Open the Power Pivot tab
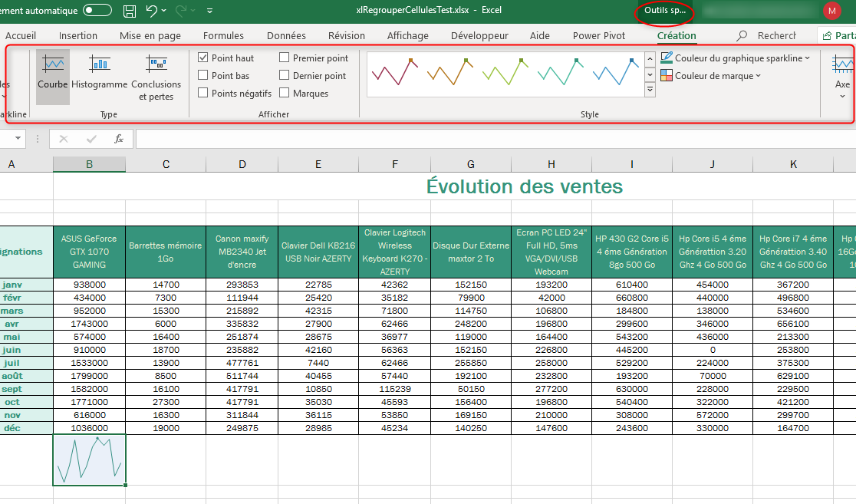 [599, 35]
